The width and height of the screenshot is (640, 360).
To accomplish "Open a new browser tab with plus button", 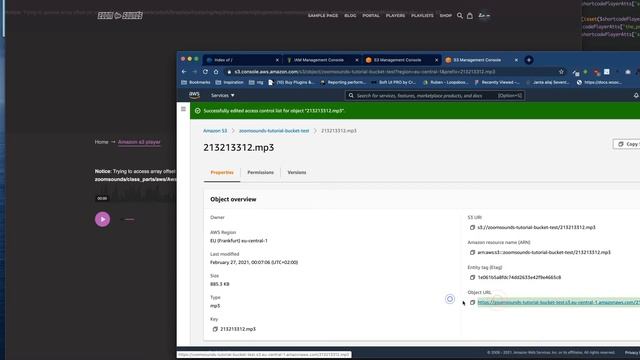I will (529, 60).
